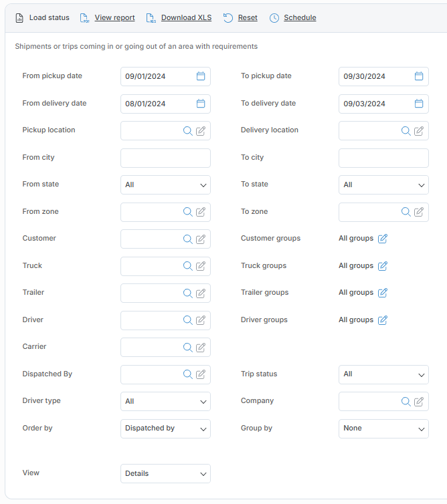
Task: Search From zone with magnifier icon
Action: click(187, 212)
